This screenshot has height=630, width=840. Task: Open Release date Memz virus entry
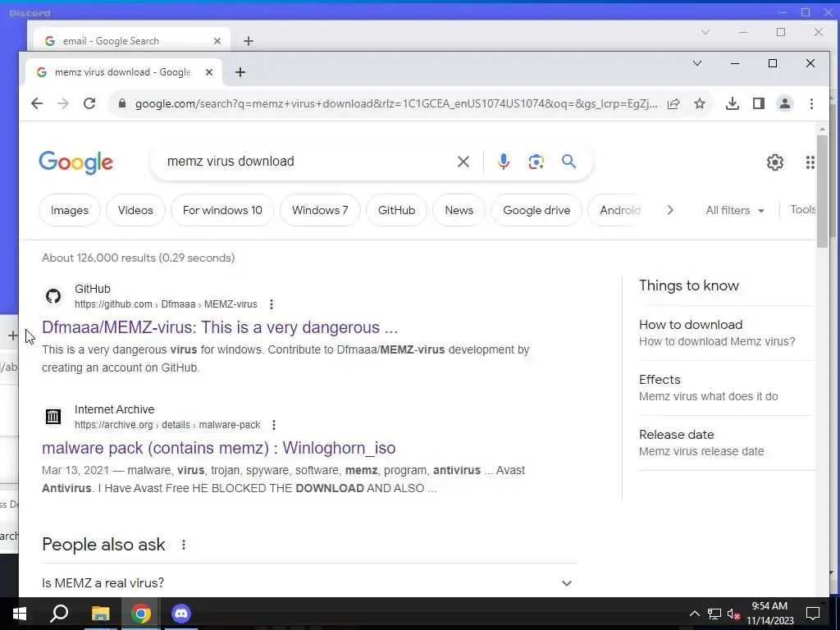tap(727, 442)
